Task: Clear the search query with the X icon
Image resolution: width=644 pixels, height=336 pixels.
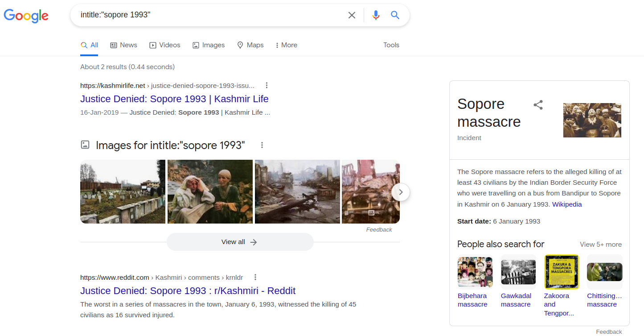Action: [x=352, y=15]
